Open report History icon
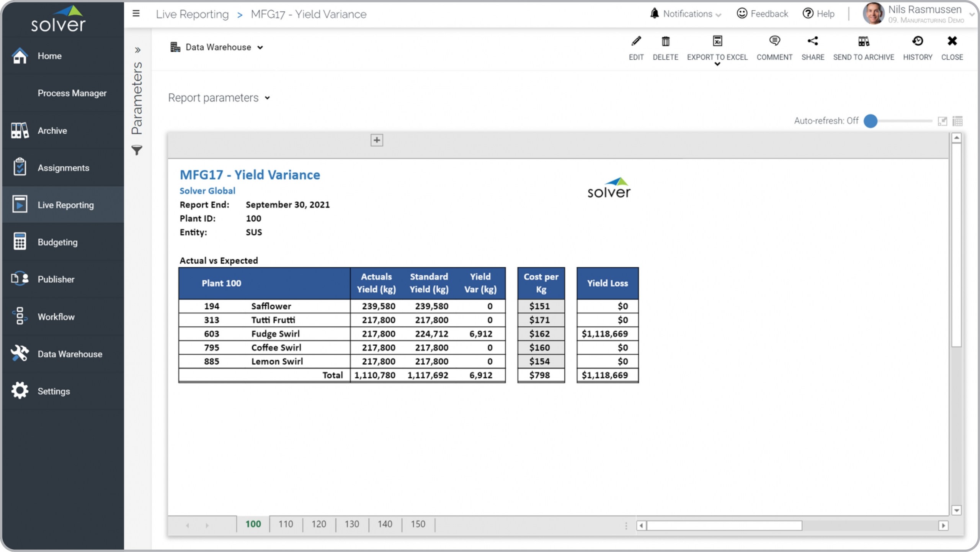Viewport: 980px width, 552px height. click(x=917, y=41)
